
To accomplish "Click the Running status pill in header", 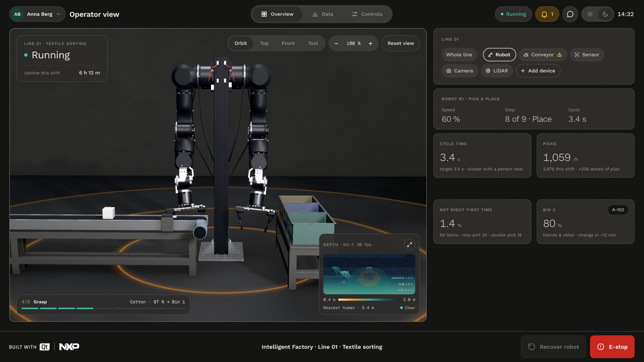I will coord(513,14).
